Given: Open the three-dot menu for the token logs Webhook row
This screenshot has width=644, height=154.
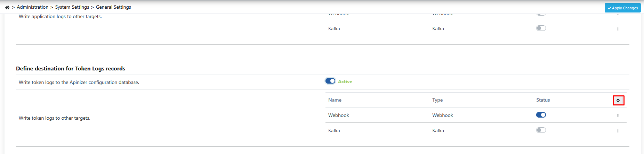Looking at the screenshot, I should click(x=618, y=116).
